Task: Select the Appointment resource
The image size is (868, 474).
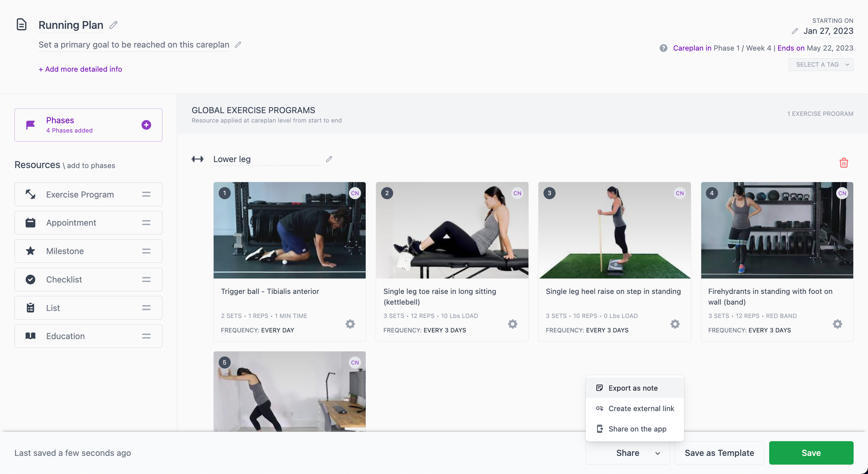Action: click(88, 223)
